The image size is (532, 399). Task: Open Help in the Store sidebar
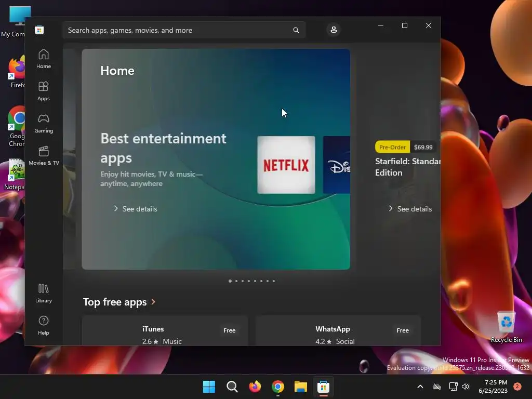[44, 326]
